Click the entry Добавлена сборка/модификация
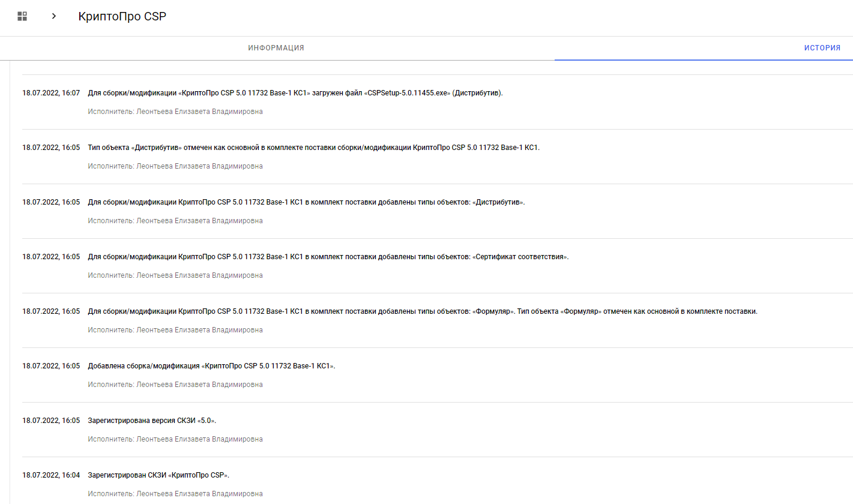The image size is (853, 504). pyautogui.click(x=211, y=366)
